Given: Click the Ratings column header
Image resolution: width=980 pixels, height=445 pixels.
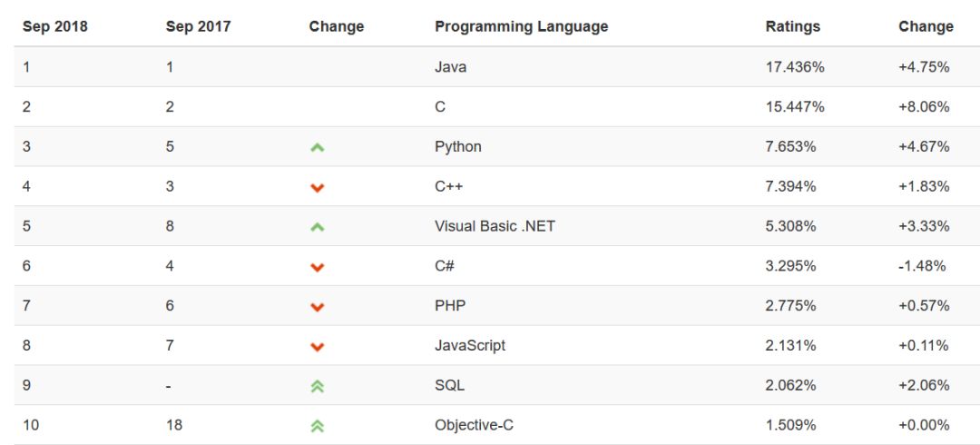Looking at the screenshot, I should point(792,26).
